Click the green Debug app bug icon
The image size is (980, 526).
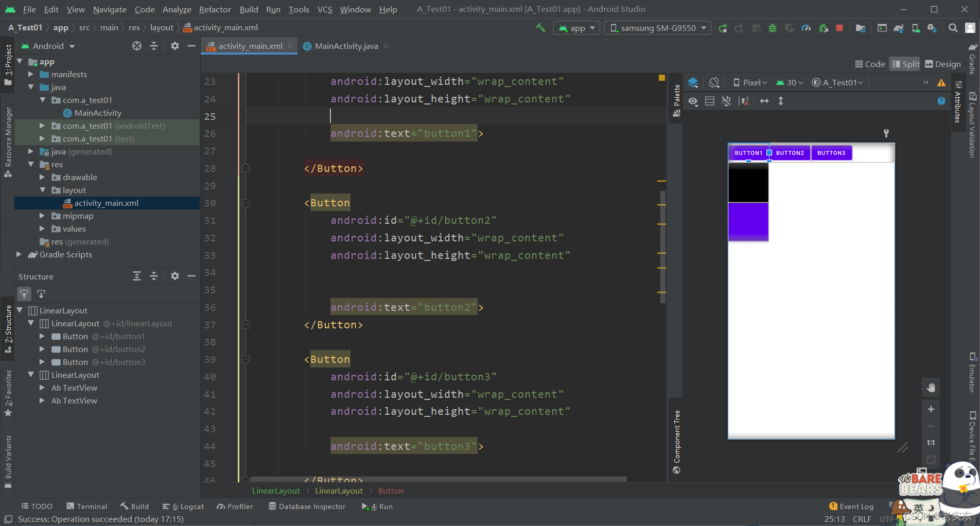tap(773, 28)
